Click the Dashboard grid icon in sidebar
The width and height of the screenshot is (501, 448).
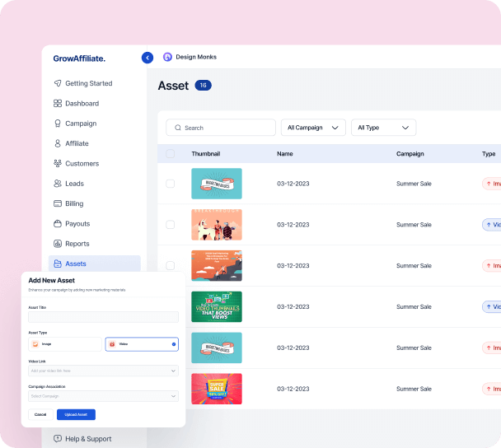pyautogui.click(x=58, y=104)
